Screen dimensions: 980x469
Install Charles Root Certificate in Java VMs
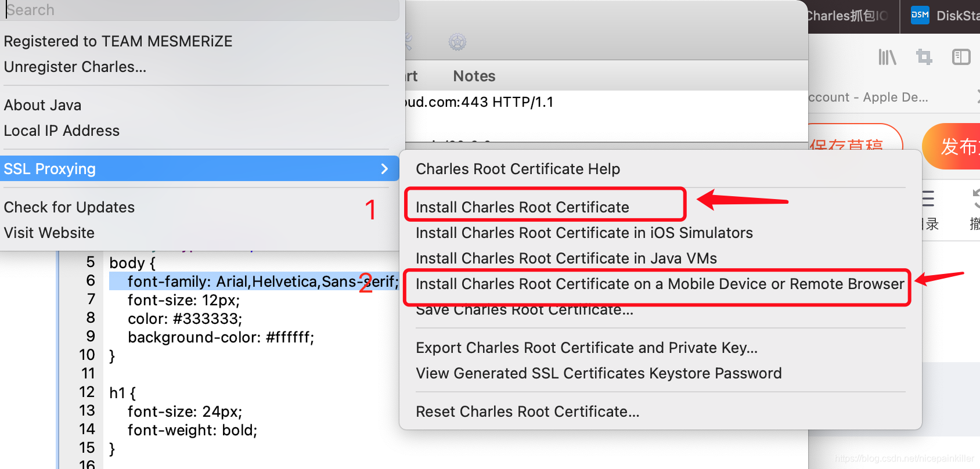[x=566, y=258]
